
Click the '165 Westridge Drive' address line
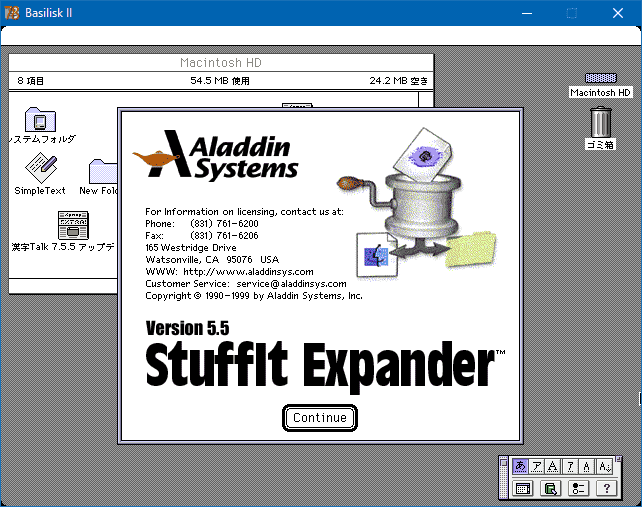pyautogui.click(x=191, y=248)
